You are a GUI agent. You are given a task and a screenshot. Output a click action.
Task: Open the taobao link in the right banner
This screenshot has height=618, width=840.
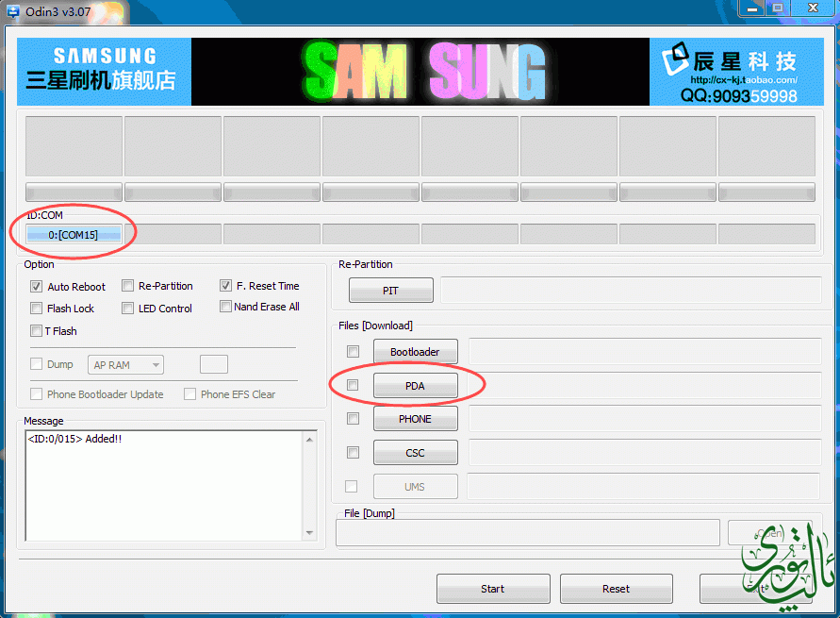click(x=744, y=80)
